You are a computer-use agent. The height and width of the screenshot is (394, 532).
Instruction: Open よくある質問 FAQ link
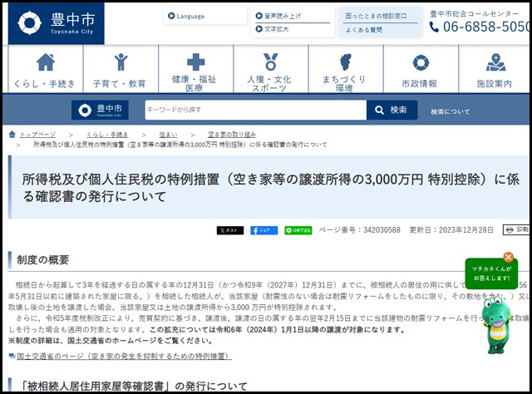(x=364, y=30)
